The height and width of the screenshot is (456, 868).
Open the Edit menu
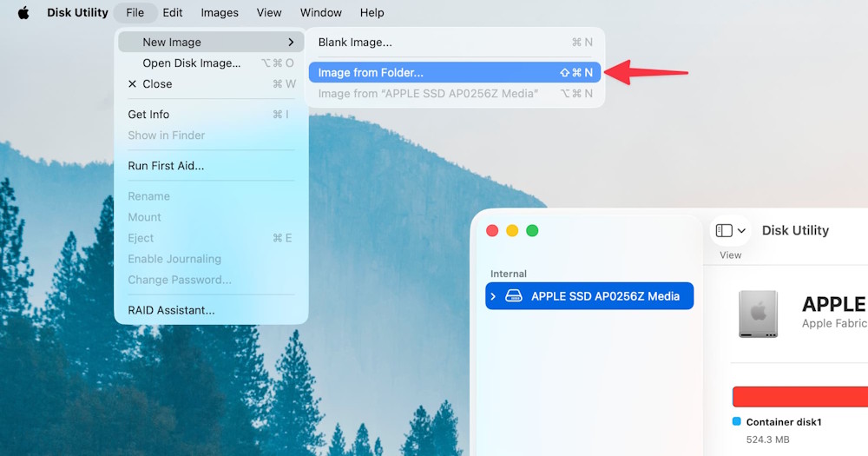tap(173, 12)
